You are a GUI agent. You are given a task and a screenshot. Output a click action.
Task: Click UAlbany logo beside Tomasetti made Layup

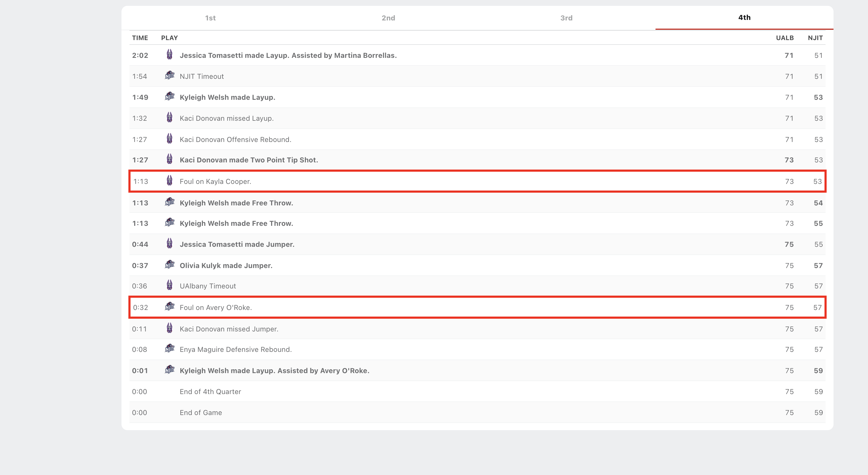(x=170, y=55)
